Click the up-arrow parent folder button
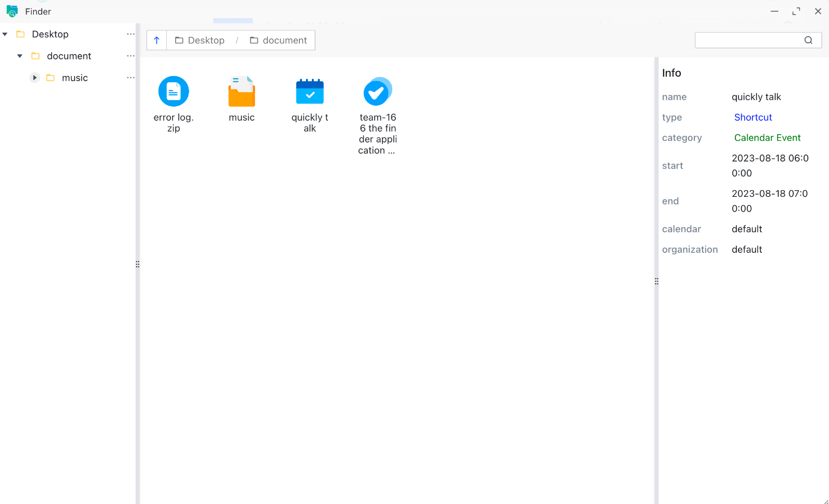 156,40
